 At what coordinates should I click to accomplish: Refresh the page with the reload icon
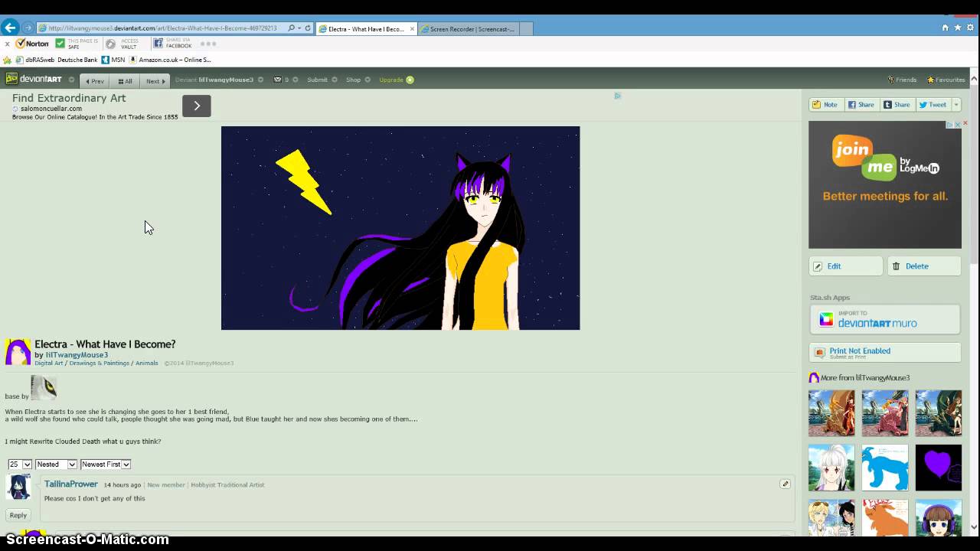[308, 28]
